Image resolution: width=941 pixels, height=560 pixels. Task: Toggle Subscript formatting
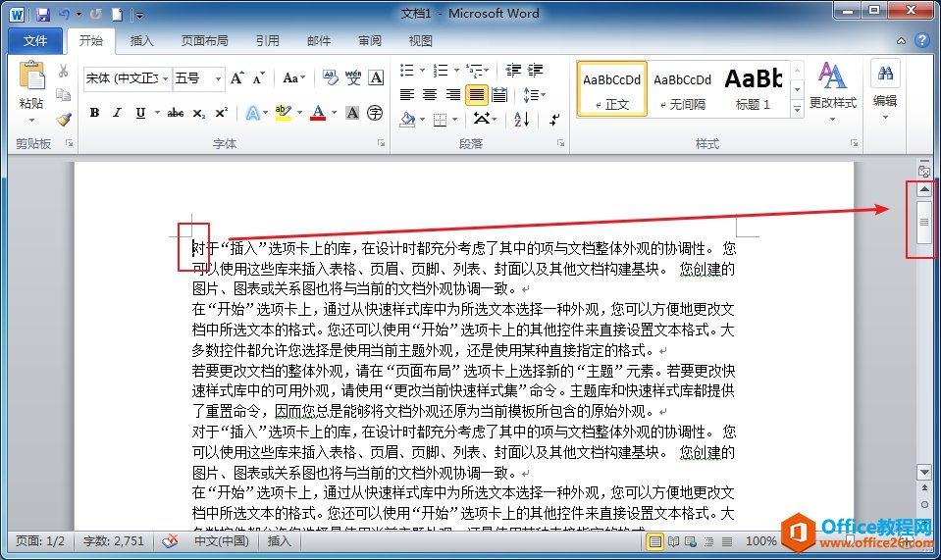(198, 113)
